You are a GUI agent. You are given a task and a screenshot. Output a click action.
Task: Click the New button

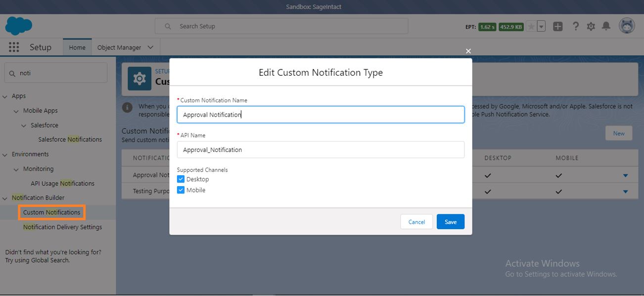click(x=619, y=133)
